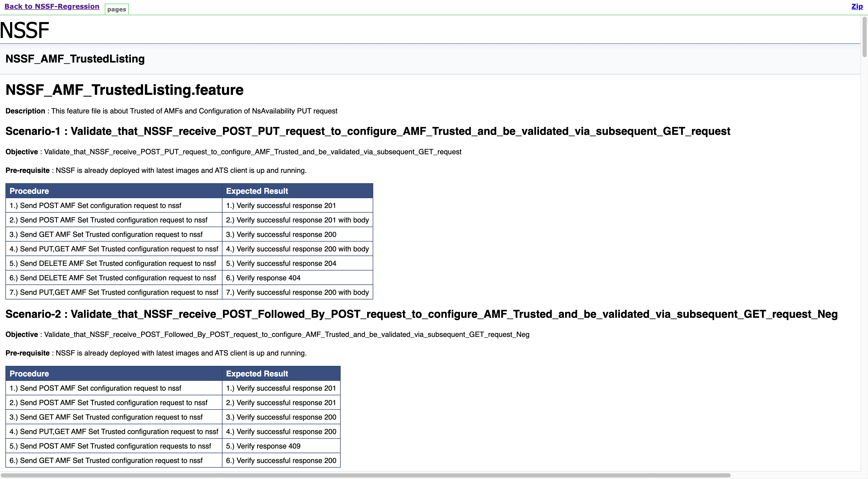
Task: Click the Objective text under Scenario-2
Action: point(267,334)
